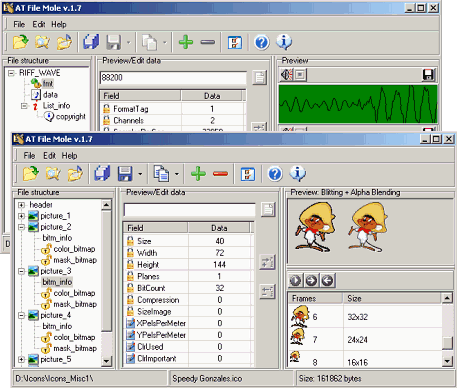This screenshot has width=457, height=388.
Task: Select the data chunk in back window tree
Action: pos(50,95)
